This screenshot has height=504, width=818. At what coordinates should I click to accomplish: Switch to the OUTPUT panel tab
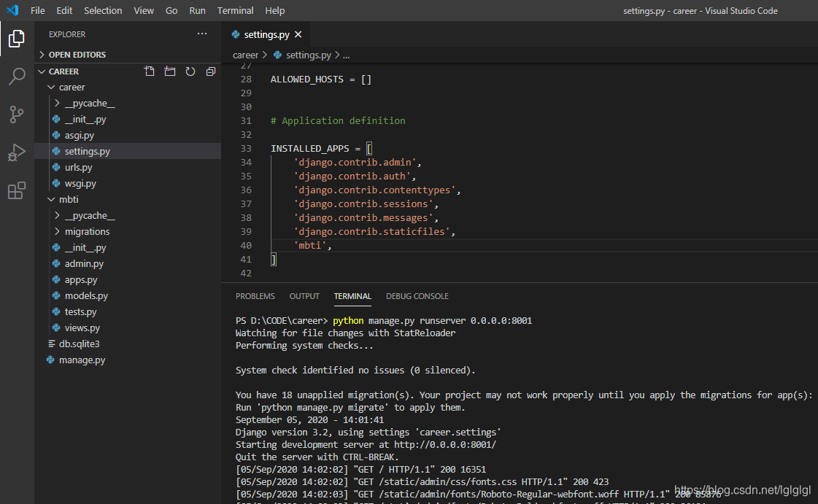[x=304, y=296]
